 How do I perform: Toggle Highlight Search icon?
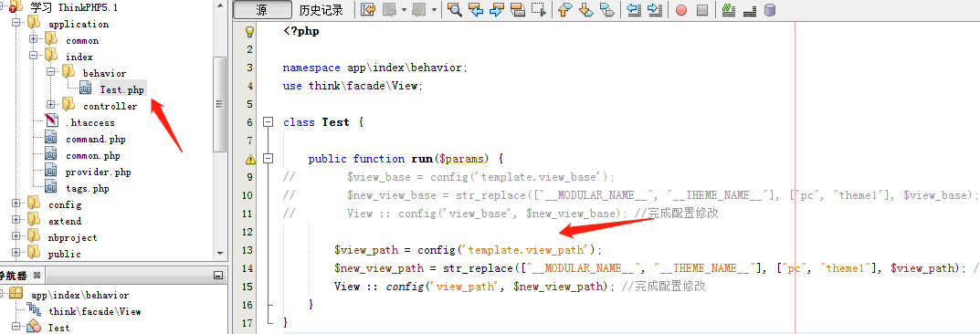pyautogui.click(x=518, y=9)
